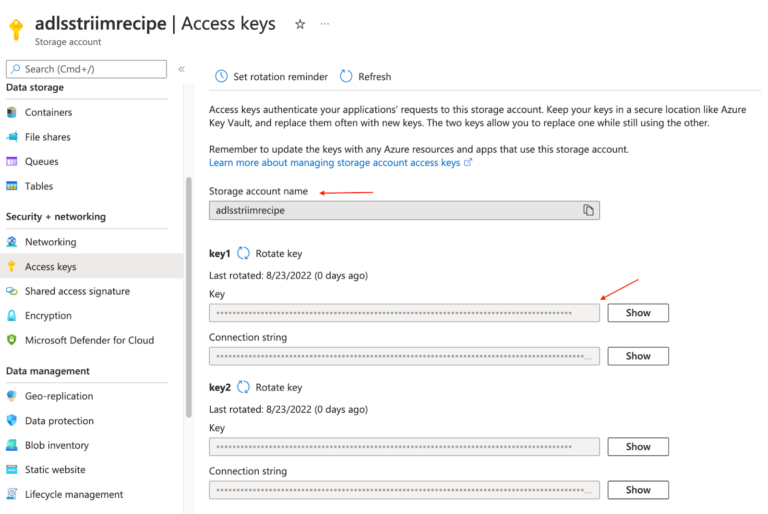Click the copy icon for storage account name

point(588,210)
